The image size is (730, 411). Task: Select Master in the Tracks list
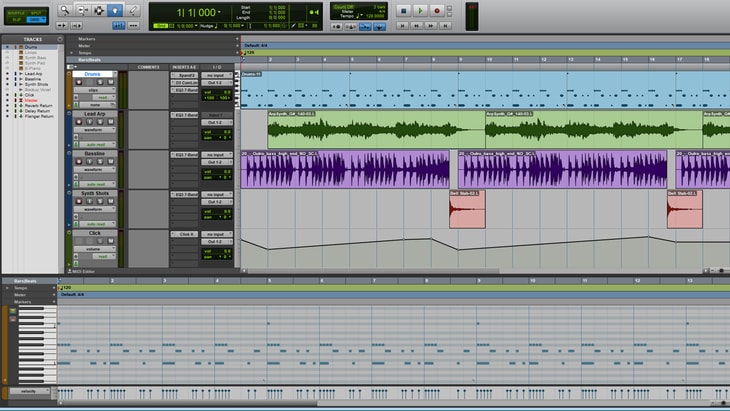point(31,100)
